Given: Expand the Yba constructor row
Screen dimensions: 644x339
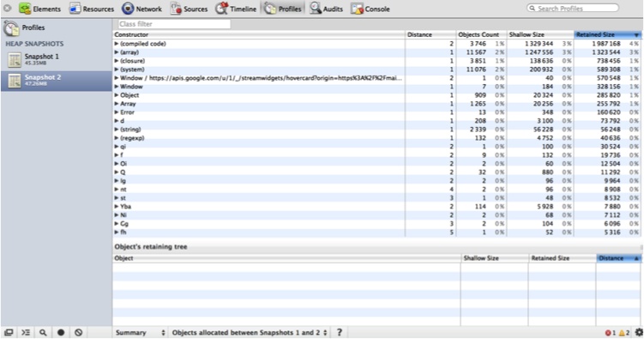Looking at the screenshot, I should click(117, 207).
